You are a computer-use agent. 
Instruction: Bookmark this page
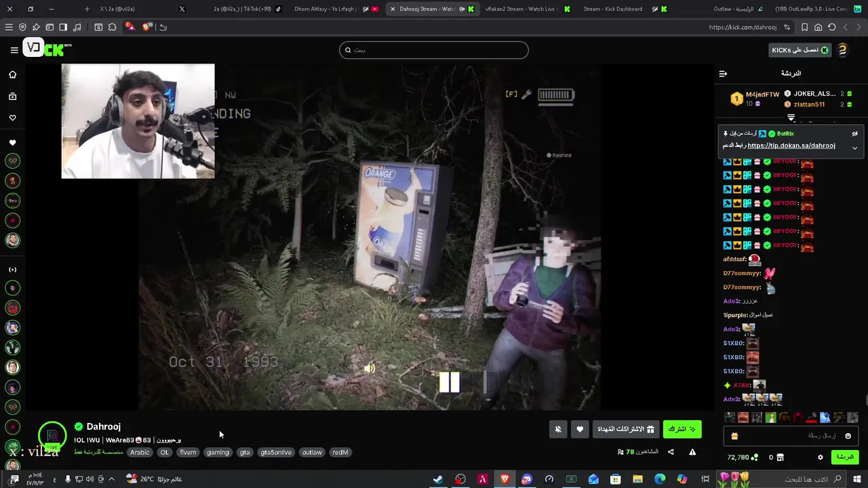804,27
